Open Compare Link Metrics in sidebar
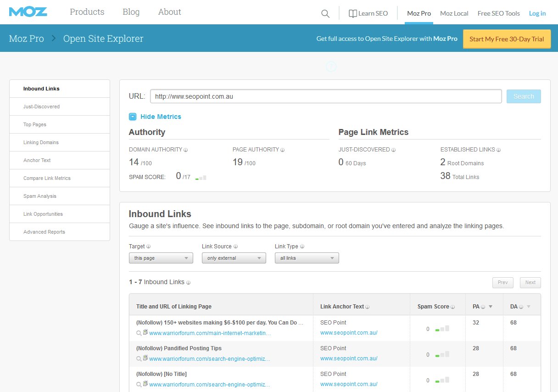Image resolution: width=558 pixels, height=392 pixels. 60,178
